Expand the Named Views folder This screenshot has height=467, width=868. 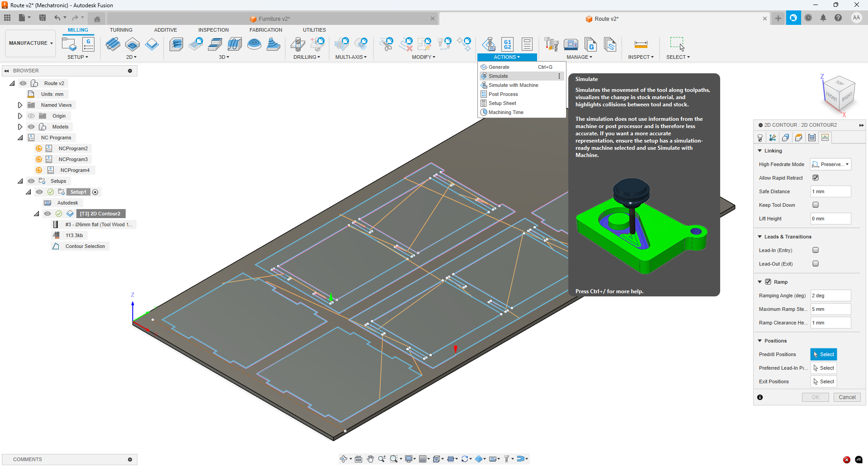[x=20, y=105]
